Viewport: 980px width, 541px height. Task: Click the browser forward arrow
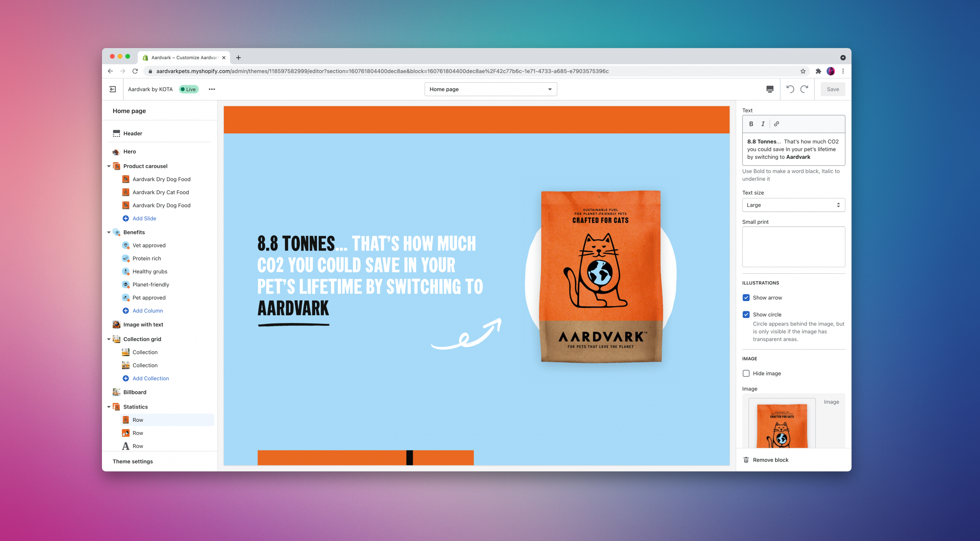click(123, 71)
